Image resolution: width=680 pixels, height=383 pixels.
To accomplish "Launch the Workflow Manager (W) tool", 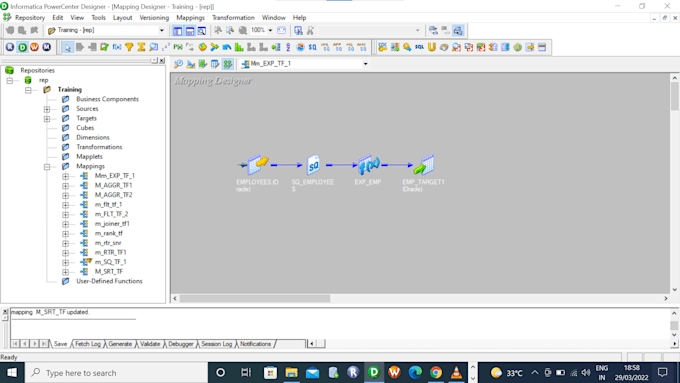I will click(x=34, y=47).
